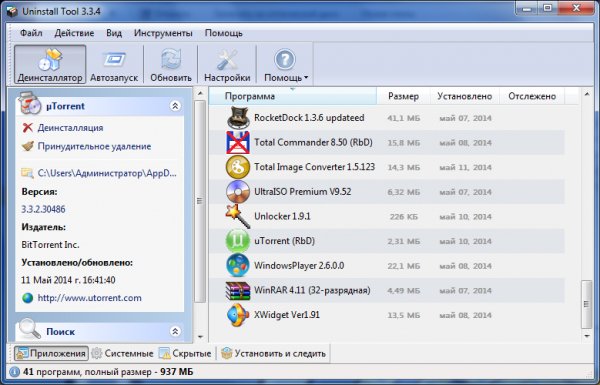600x385 pixels.
Task: Click the UltraISO disc icon
Action: pyautogui.click(x=238, y=192)
